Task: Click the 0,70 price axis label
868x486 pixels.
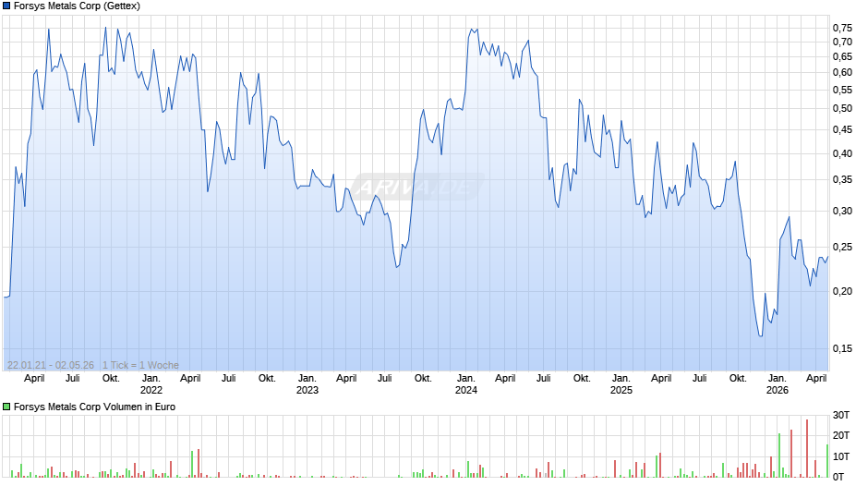Action: click(842, 43)
